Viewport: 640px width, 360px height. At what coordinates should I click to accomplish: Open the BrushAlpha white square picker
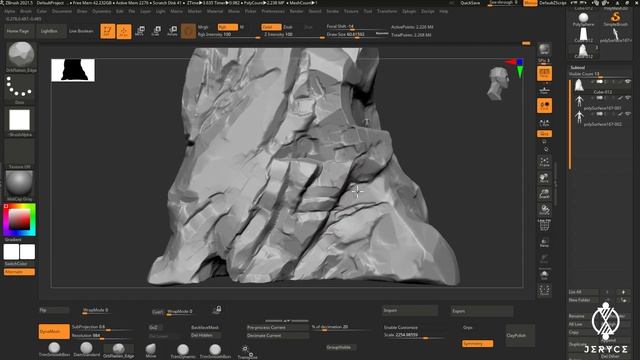[20, 122]
